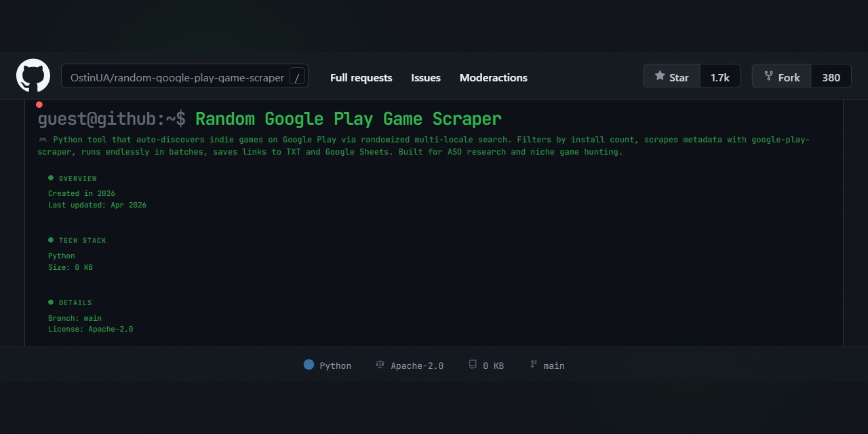View the 380 forks count
The height and width of the screenshot is (434, 868).
tap(831, 76)
